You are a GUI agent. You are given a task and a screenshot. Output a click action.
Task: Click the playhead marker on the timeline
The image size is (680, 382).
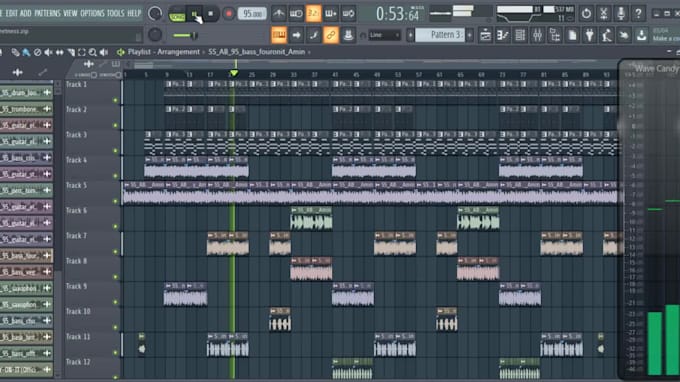pyautogui.click(x=234, y=73)
